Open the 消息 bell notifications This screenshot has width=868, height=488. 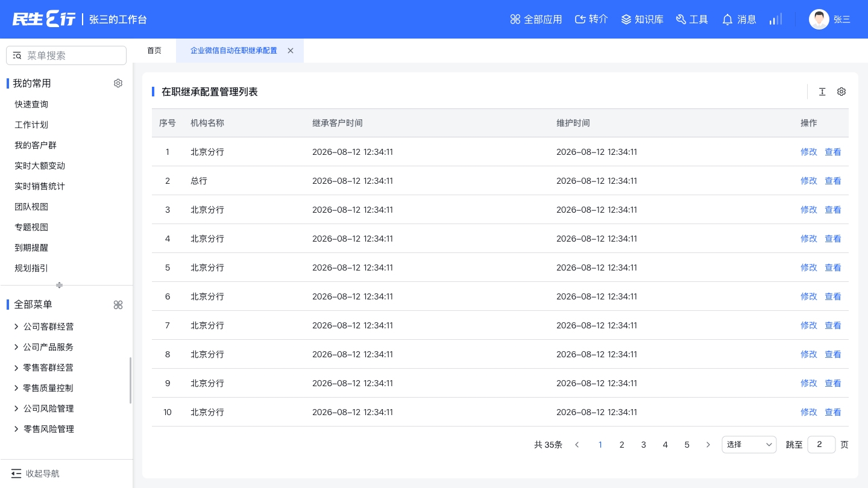[x=728, y=19]
